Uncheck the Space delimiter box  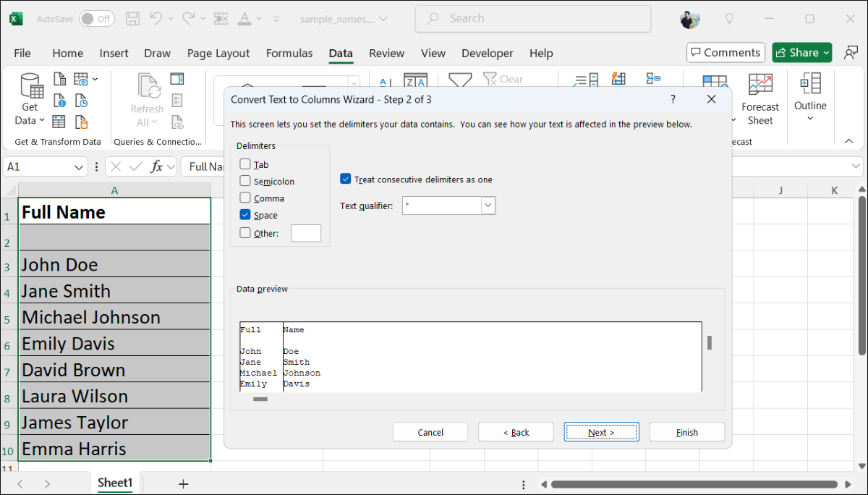(x=245, y=215)
